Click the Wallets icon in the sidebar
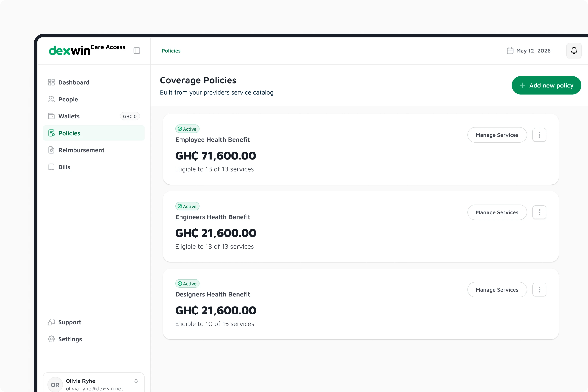The height and width of the screenshot is (392, 588). [x=51, y=116]
